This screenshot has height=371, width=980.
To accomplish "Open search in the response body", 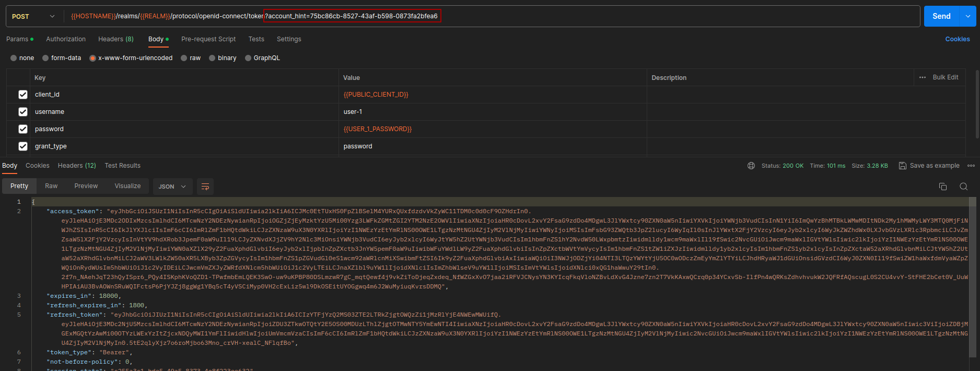I will tap(964, 187).
